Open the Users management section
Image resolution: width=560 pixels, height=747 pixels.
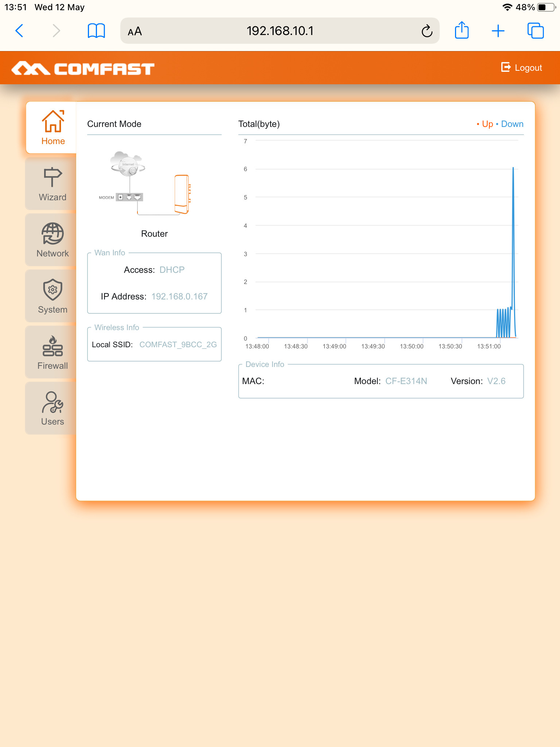click(52, 409)
